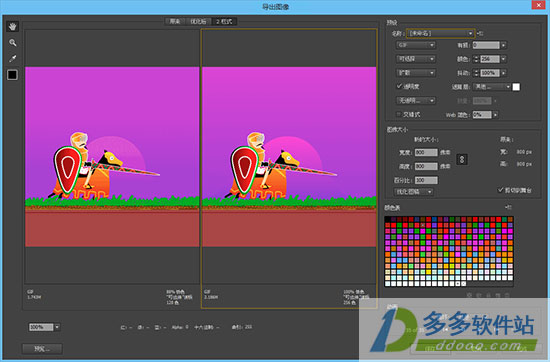This screenshot has height=362, width=550.
Task: Switch to the 优化后 (Optimized) tab
Action: 198,22
